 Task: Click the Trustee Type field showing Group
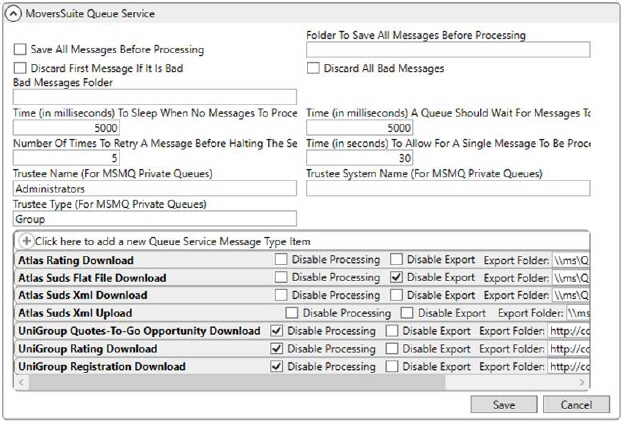click(155, 218)
